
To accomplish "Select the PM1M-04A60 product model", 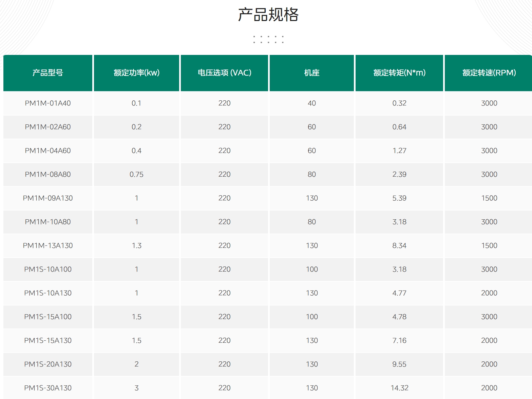I will [48, 151].
